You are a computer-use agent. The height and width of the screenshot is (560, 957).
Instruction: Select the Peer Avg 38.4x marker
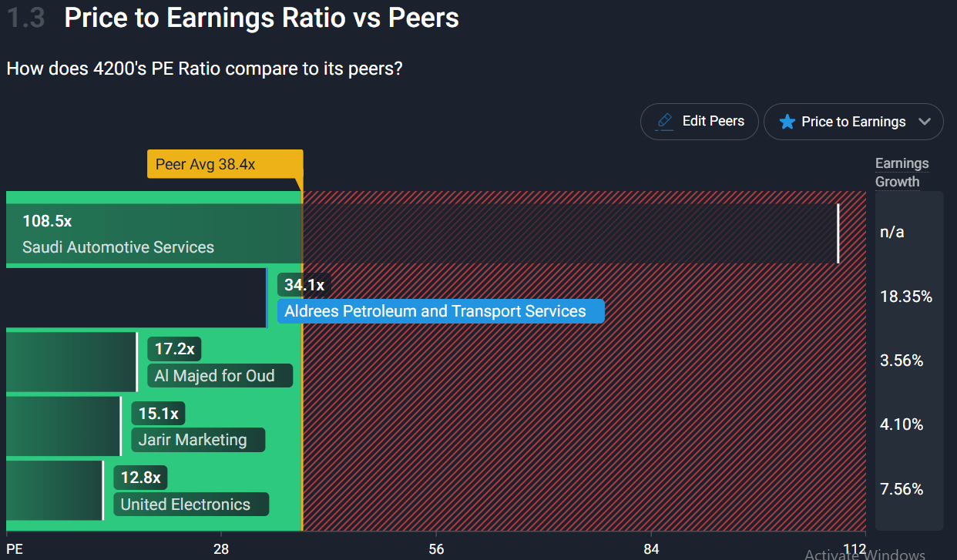(225, 164)
